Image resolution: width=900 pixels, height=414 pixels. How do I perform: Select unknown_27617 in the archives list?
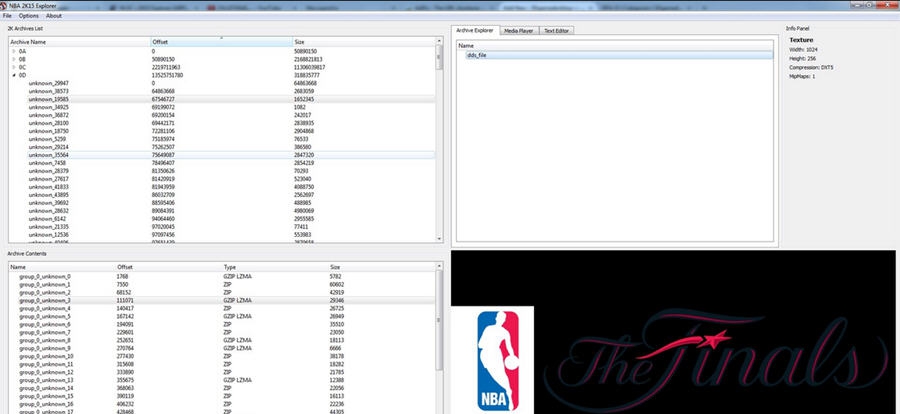49,179
